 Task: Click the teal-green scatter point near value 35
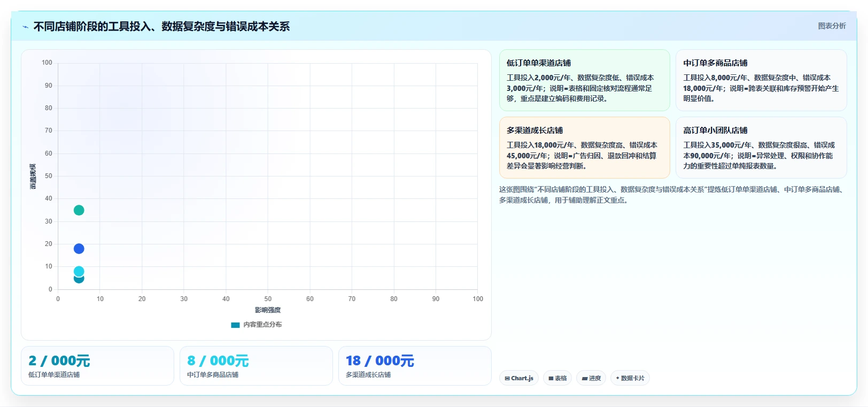(x=79, y=210)
